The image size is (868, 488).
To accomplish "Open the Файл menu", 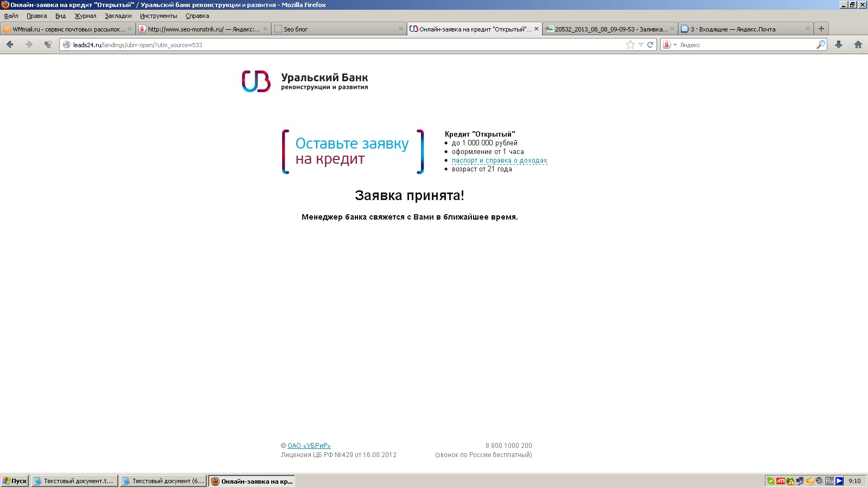I will pyautogui.click(x=11, y=16).
